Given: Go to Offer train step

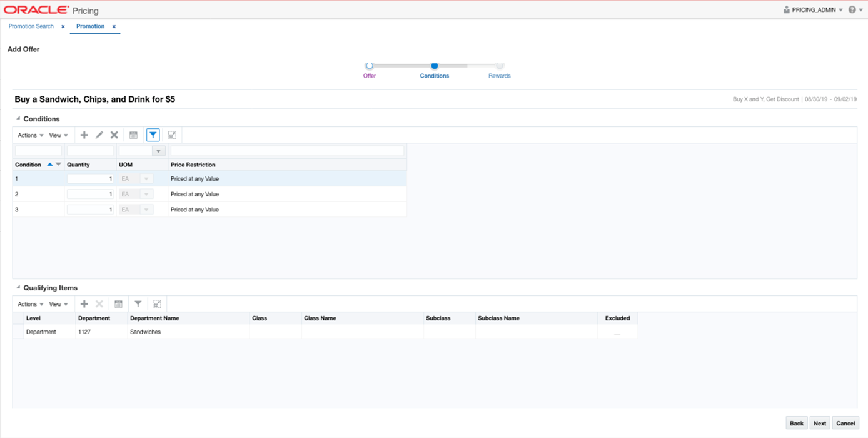Looking at the screenshot, I should pyautogui.click(x=370, y=66).
